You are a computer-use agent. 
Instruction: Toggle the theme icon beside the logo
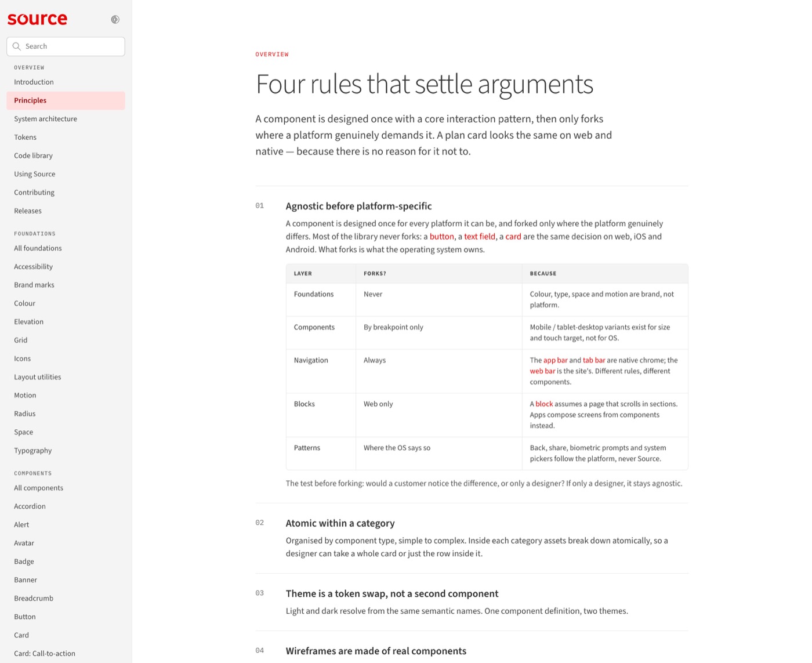pos(115,19)
